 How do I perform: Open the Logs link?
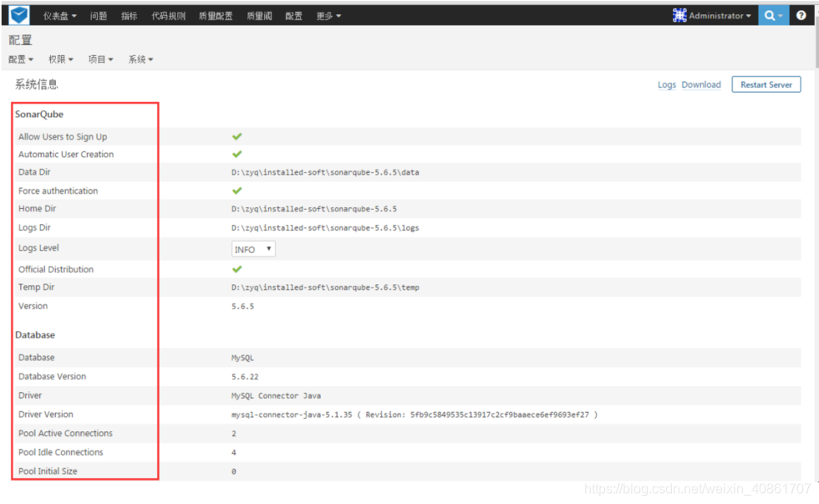coord(667,84)
